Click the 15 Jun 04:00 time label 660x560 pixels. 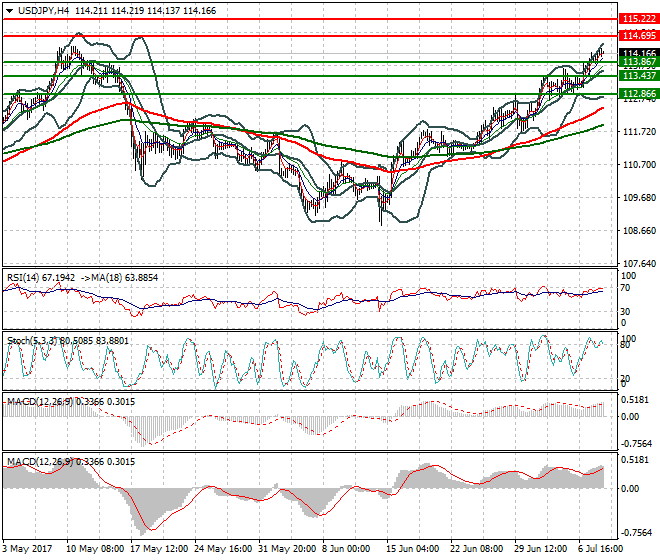(x=413, y=549)
